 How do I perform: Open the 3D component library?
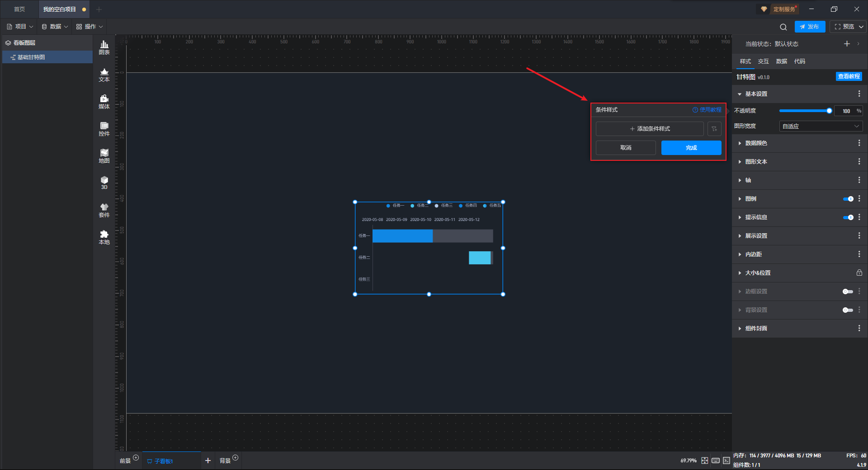click(104, 183)
